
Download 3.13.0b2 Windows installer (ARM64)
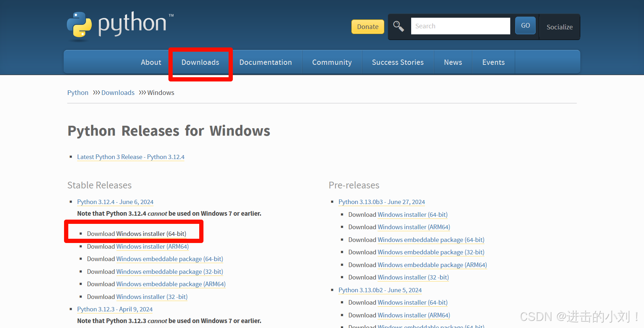coord(414,315)
